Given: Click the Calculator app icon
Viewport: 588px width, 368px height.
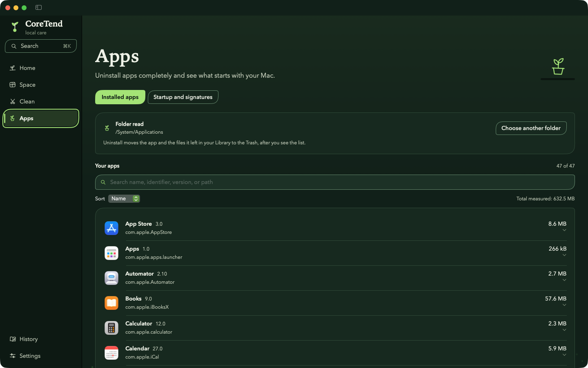Looking at the screenshot, I should pyautogui.click(x=111, y=328).
